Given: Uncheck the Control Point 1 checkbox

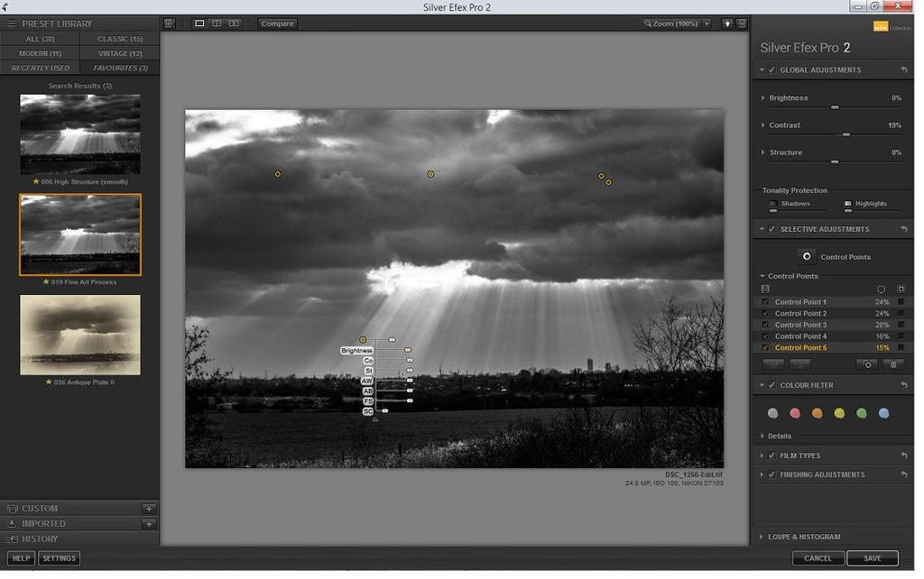Looking at the screenshot, I should coord(766,302).
